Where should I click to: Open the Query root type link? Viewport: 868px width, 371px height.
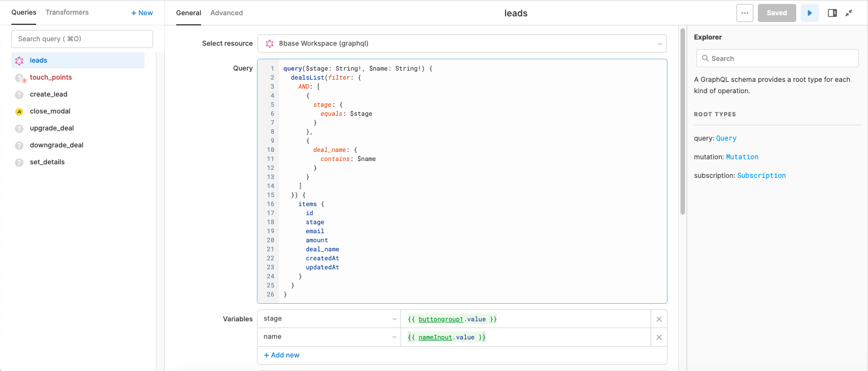726,138
